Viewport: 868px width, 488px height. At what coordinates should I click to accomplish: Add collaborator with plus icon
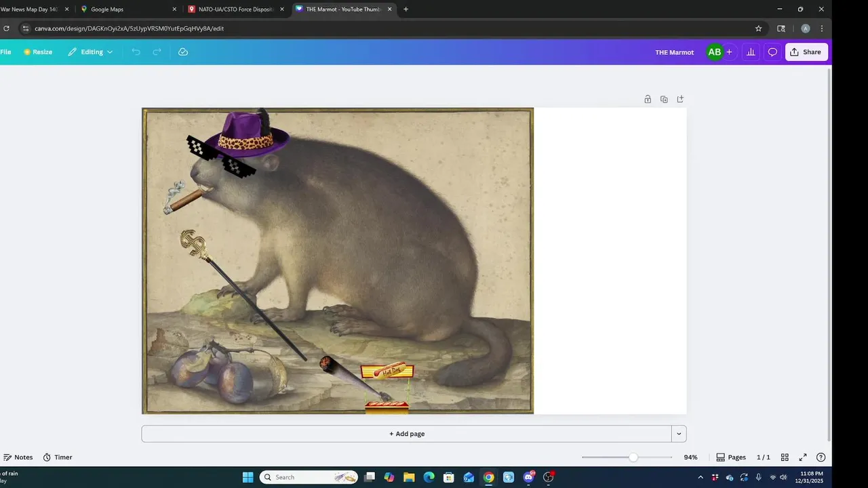(x=729, y=52)
